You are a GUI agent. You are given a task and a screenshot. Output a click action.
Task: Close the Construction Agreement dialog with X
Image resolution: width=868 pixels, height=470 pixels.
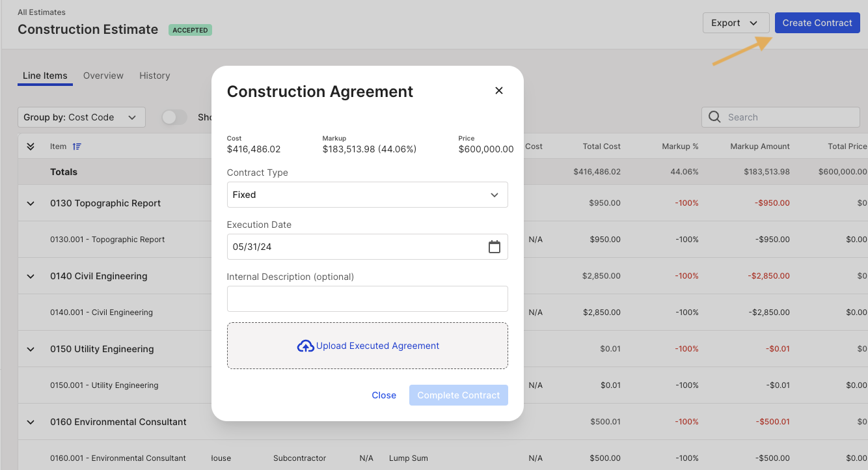tap(499, 90)
